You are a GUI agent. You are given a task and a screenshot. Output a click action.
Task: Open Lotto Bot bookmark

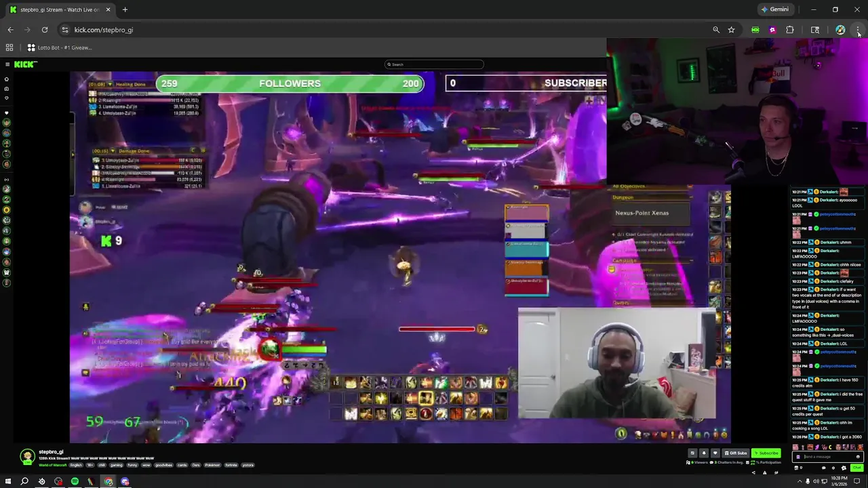59,47
